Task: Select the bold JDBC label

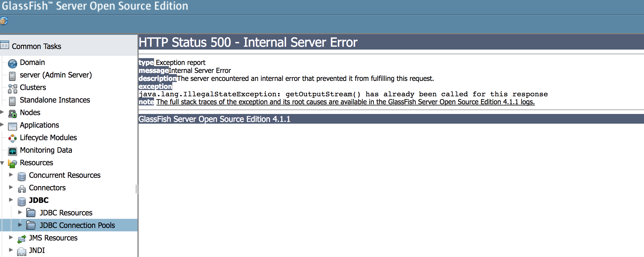Action: (x=39, y=200)
